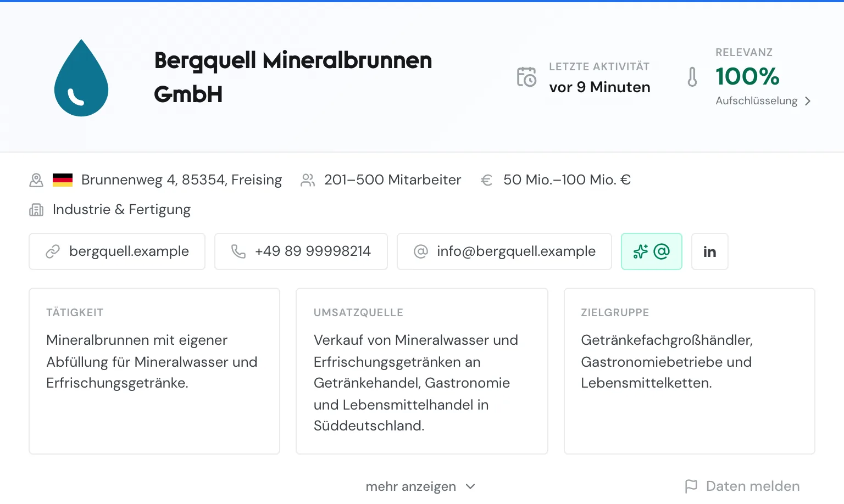This screenshot has height=504, width=844.
Task: Click the euro revenue icon
Action: 486,180
